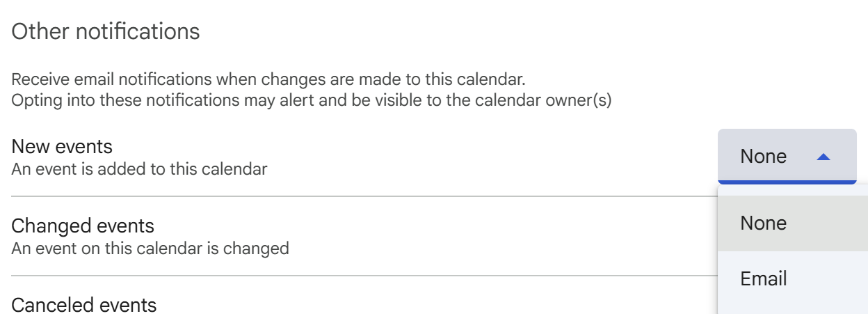Click the New events row title
The image size is (868, 316).
point(62,147)
